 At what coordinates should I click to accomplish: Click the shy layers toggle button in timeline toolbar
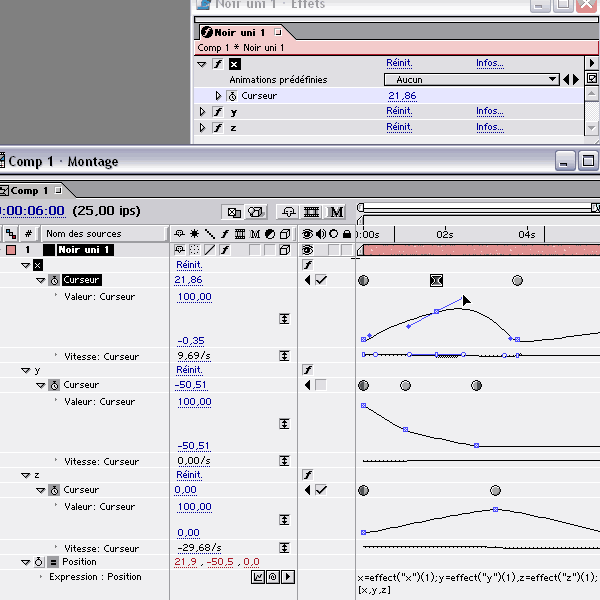[289, 212]
